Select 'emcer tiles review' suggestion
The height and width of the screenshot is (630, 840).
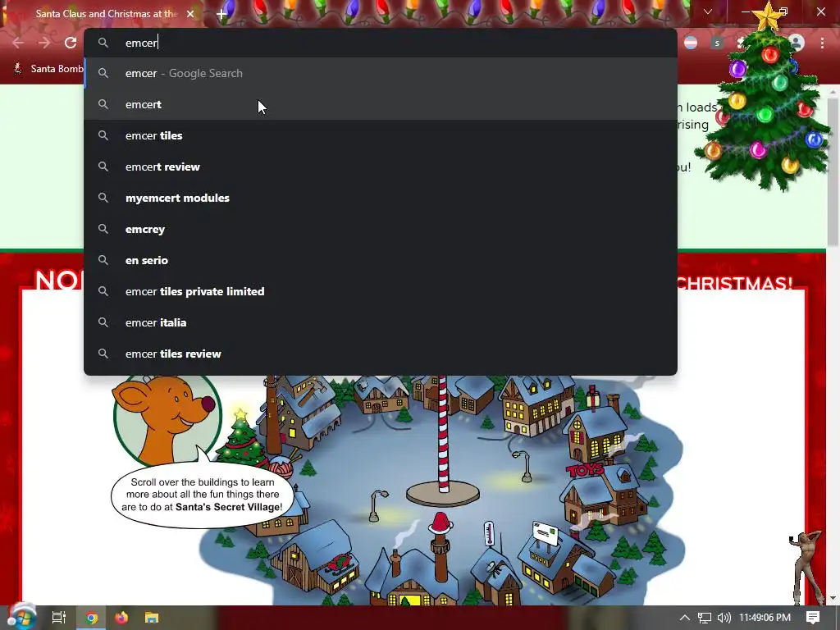[381, 354]
